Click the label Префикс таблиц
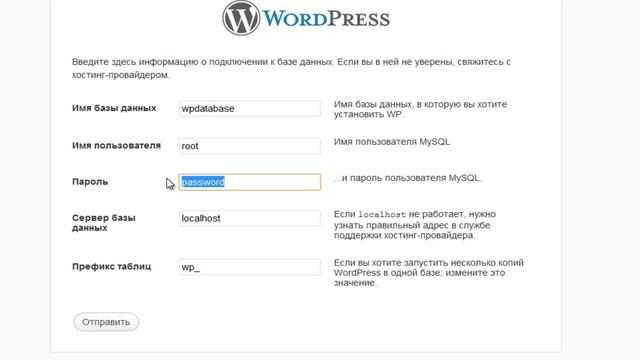This screenshot has width=640, height=360. 111,267
